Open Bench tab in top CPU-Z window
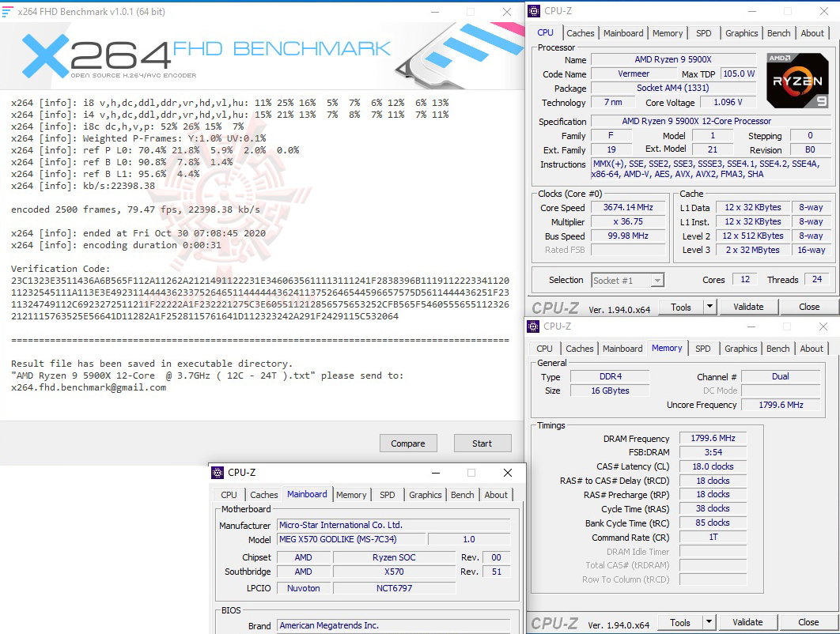This screenshot has width=840, height=634. [778, 33]
